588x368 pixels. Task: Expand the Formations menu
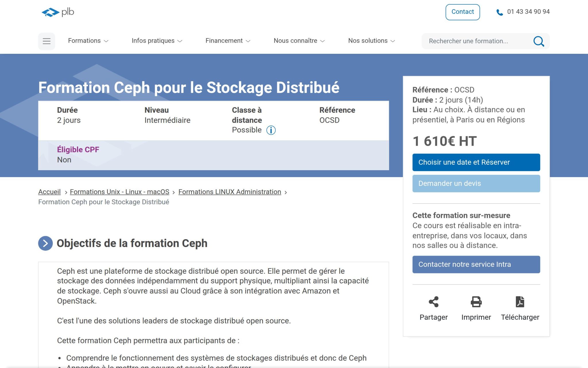point(88,41)
